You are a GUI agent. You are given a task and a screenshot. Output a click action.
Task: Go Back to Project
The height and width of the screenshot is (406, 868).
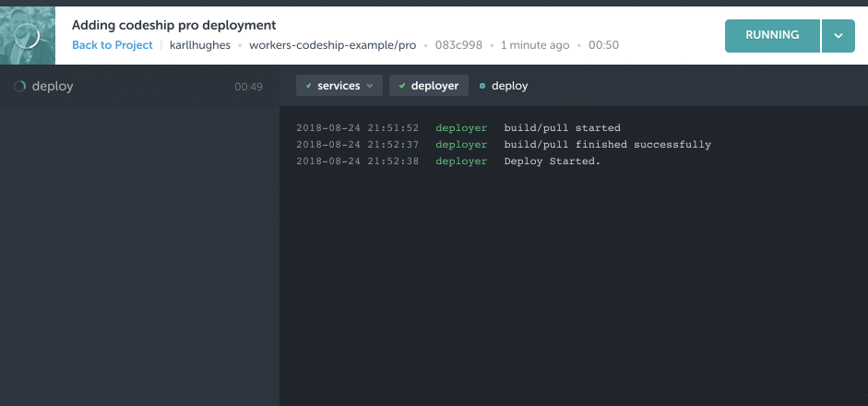tap(113, 45)
